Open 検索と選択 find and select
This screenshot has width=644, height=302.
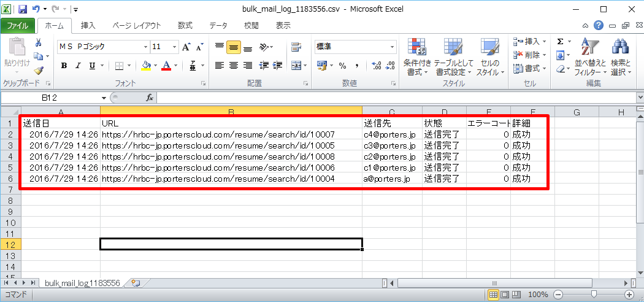(621, 57)
